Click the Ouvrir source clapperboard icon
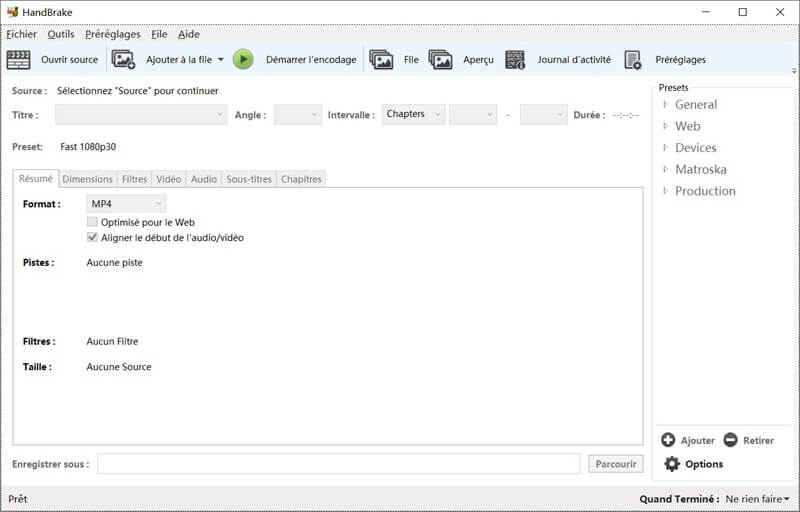Viewport: 800px width, 512px height. pos(18,60)
